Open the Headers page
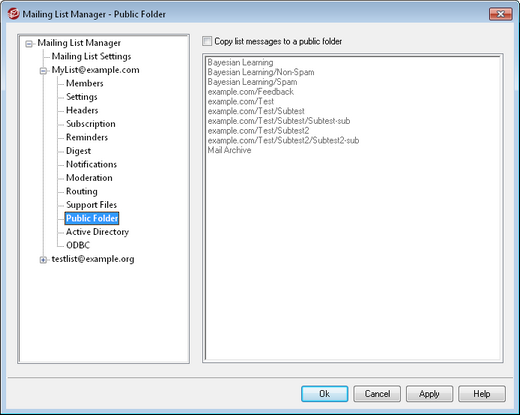Viewport: 520px width, 415px height. coord(82,110)
